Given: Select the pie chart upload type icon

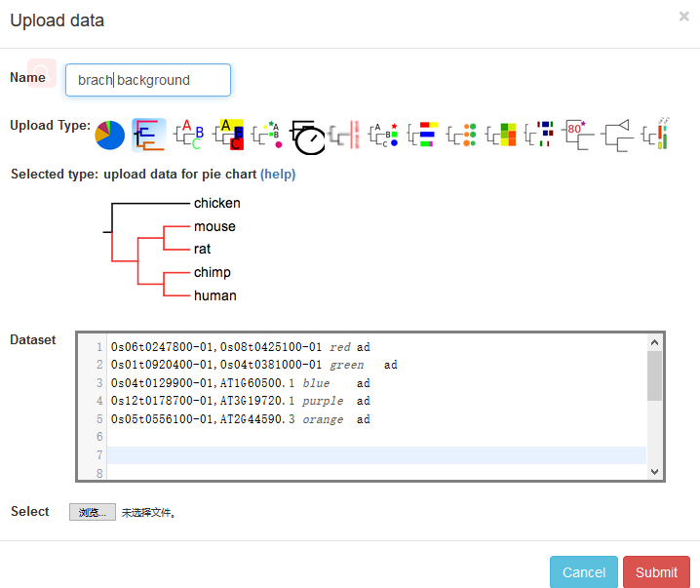Looking at the screenshot, I should 109,135.
